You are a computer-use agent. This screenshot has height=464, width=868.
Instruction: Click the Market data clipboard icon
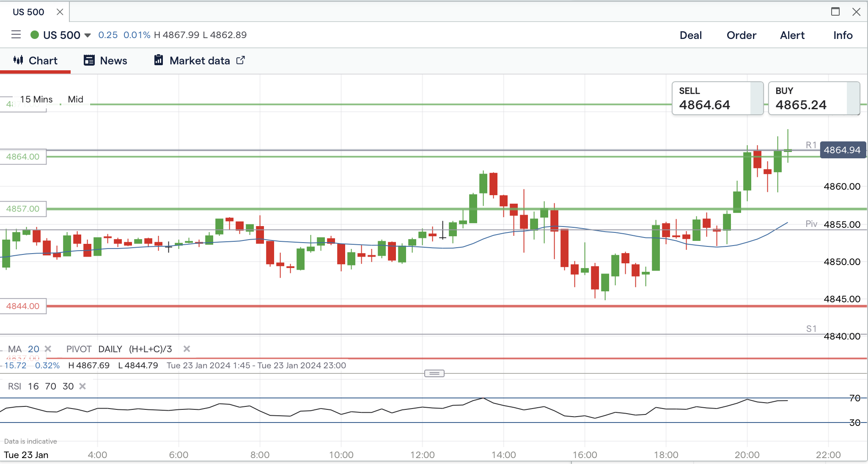(159, 60)
